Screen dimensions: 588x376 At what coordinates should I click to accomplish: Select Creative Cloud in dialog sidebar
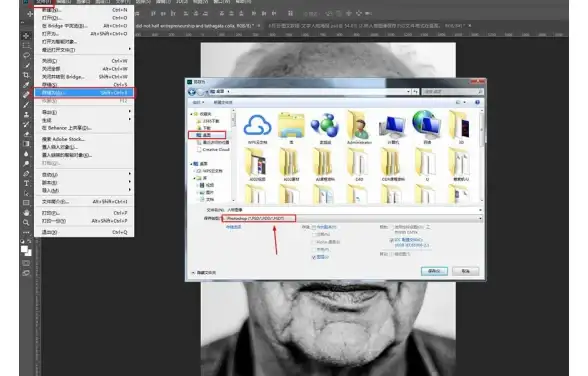[x=213, y=149]
